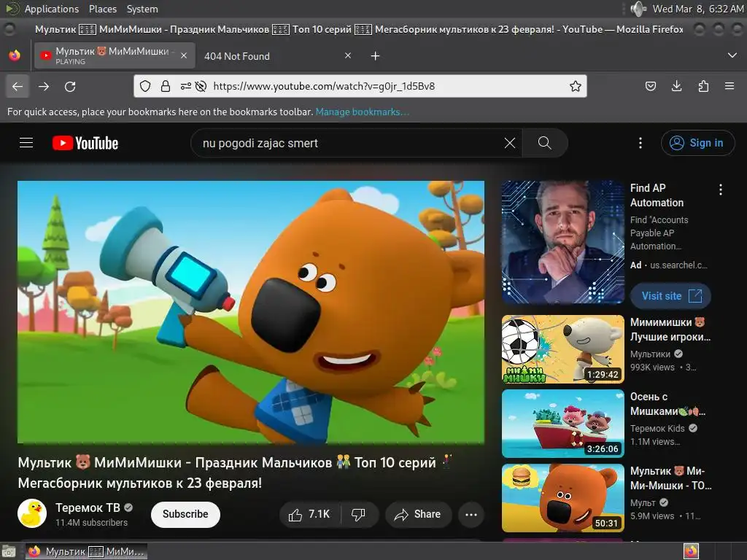Click the clock Wed Mar 8 6:32 AM
The height and width of the screenshot is (560, 747).
[697, 9]
